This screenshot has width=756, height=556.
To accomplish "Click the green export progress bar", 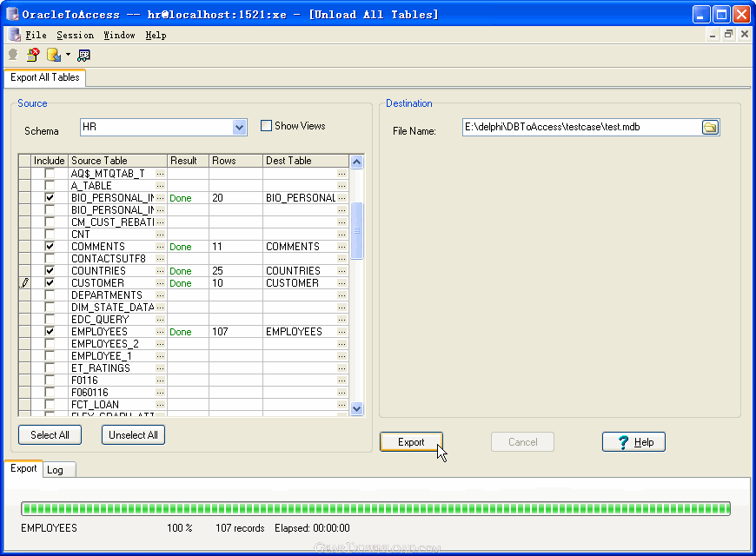I will click(x=375, y=508).
